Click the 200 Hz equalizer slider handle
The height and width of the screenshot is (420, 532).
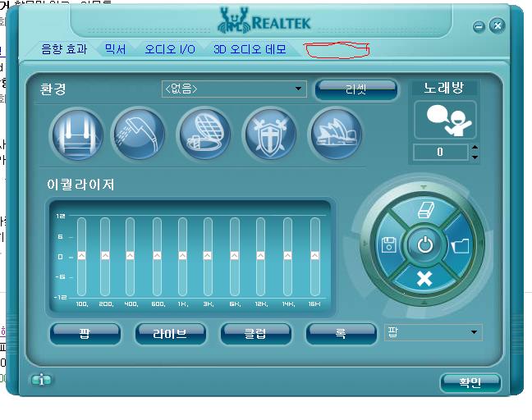click(105, 255)
